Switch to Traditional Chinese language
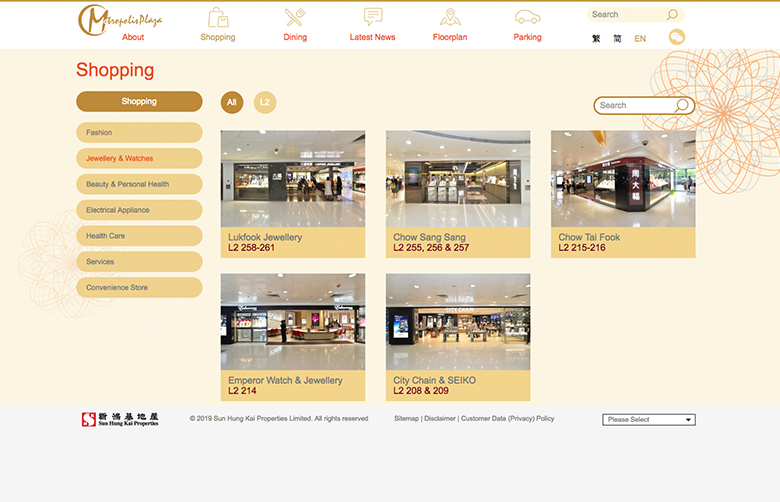 pyautogui.click(x=596, y=39)
